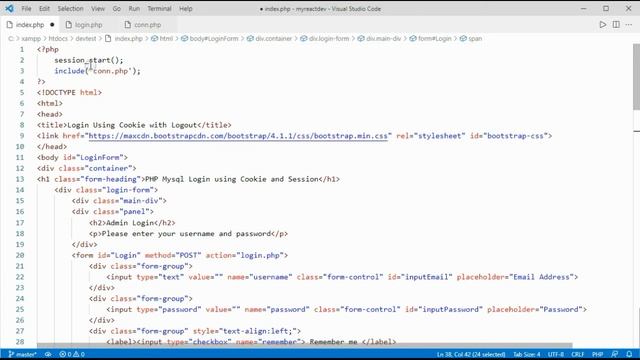The image size is (640, 360).
Task: Click div.container in the breadcrumb
Action: (x=273, y=39)
